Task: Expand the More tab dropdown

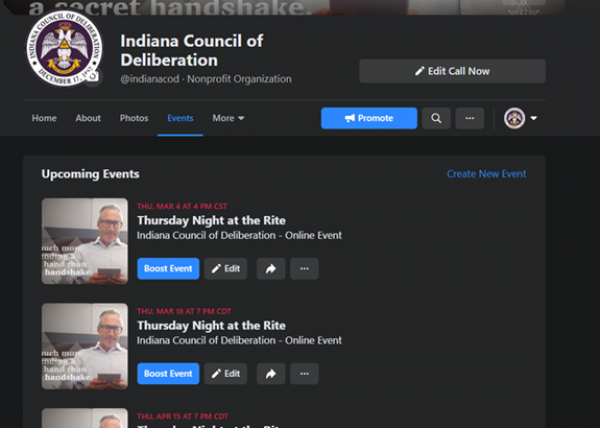Action: pyautogui.click(x=228, y=118)
